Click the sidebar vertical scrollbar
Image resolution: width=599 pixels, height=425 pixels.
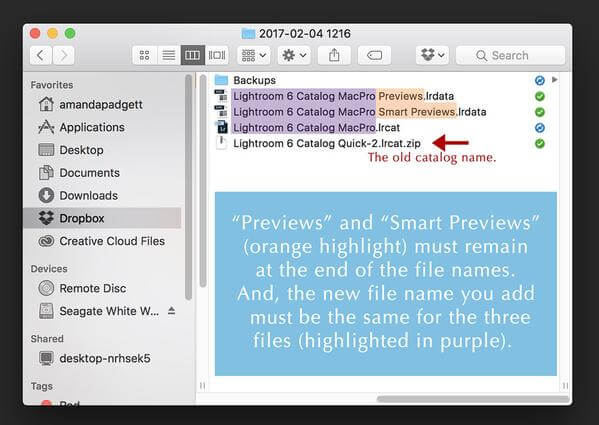pyautogui.click(x=189, y=187)
